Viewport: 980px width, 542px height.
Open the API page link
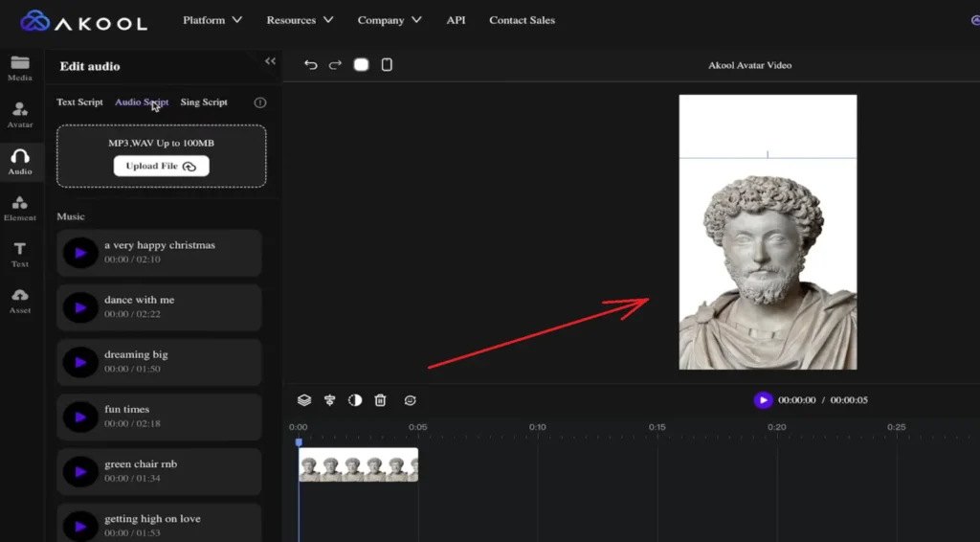tap(456, 20)
